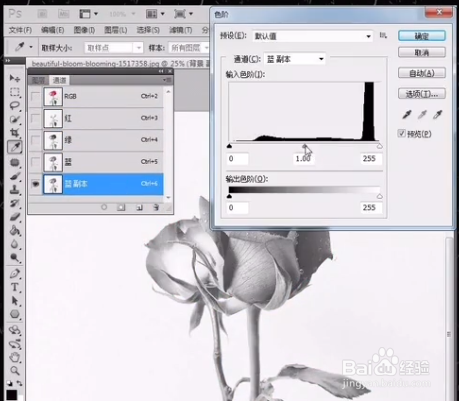This screenshot has height=401, width=459.
Task: Select the 3D Object Rotate tool
Action: click(x=15, y=330)
